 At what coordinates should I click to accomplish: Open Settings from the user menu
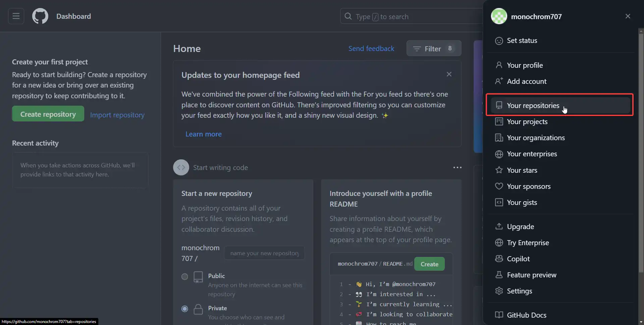[560, 291]
